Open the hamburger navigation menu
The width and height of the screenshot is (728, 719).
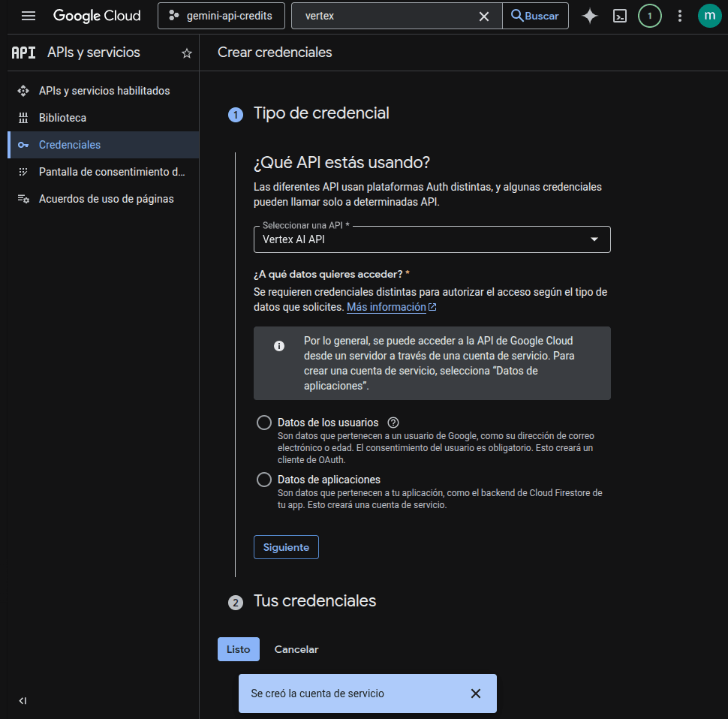pyautogui.click(x=29, y=16)
